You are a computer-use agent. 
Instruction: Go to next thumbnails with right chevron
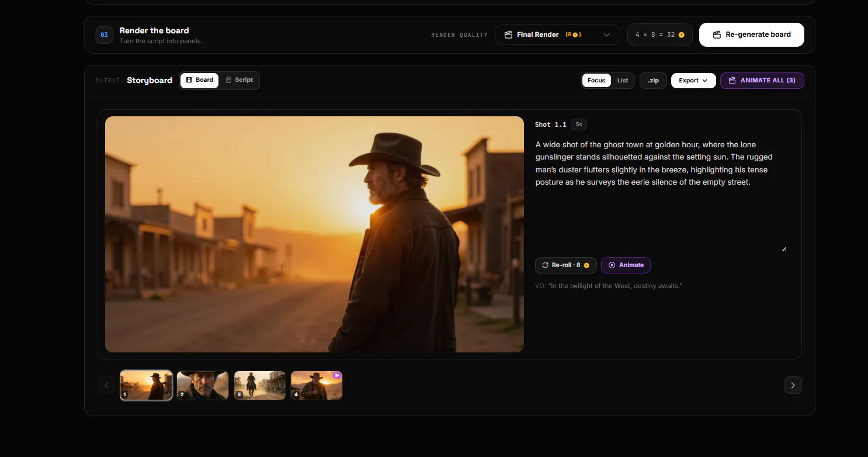pos(793,385)
